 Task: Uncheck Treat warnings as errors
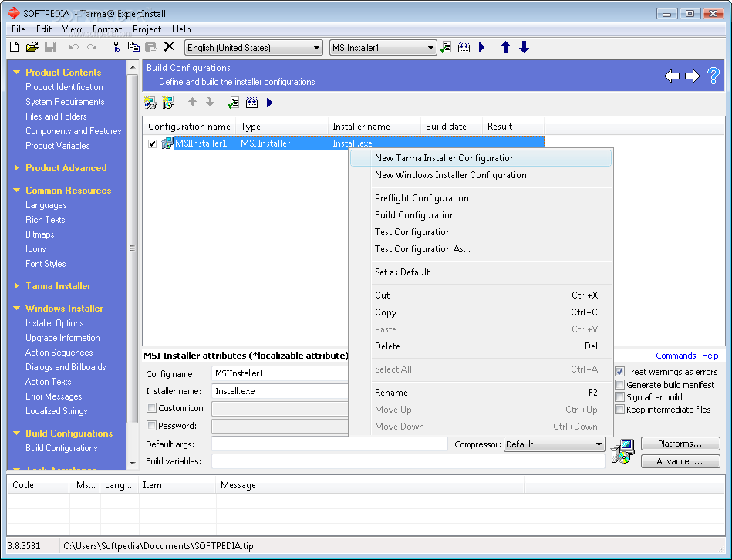point(619,371)
